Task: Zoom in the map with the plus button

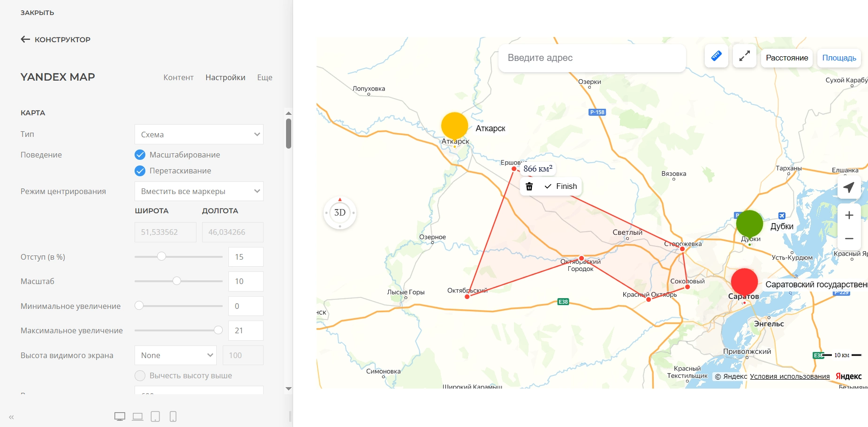Action: (849, 215)
